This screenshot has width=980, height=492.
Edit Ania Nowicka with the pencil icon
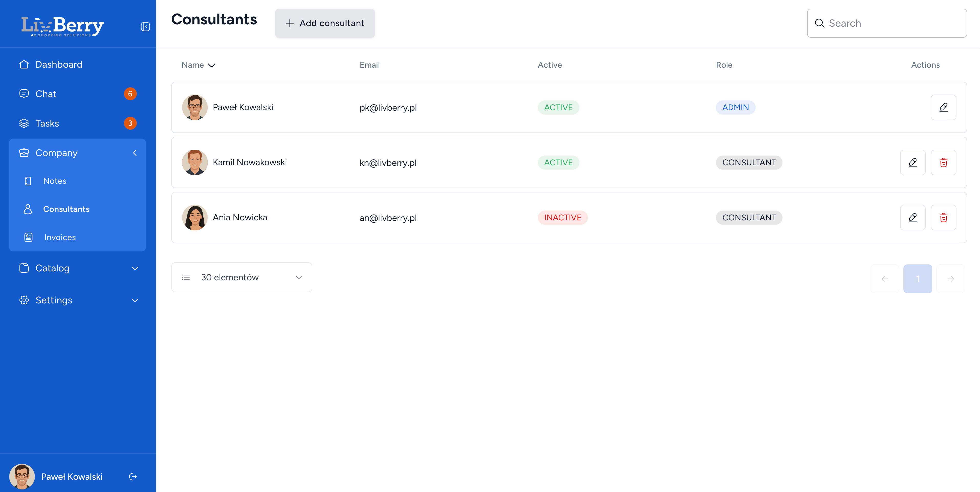912,218
